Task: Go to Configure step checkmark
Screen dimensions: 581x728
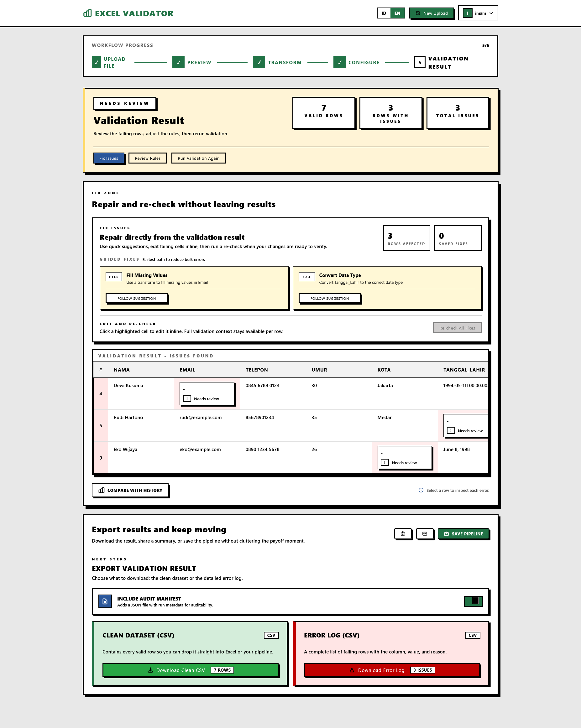Action: [x=339, y=62]
